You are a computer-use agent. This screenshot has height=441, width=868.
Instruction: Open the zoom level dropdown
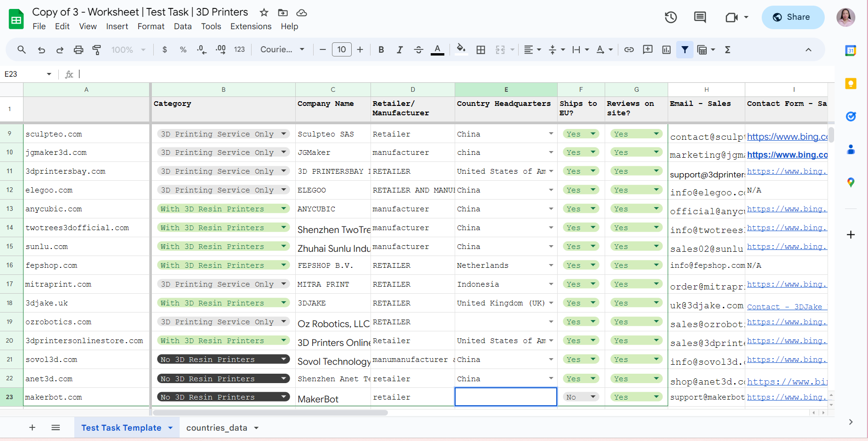tap(128, 49)
